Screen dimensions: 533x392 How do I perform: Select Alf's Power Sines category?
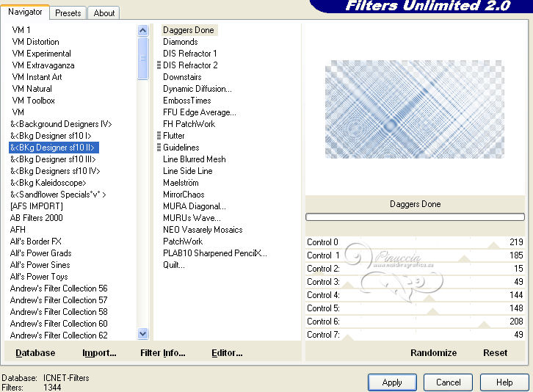coord(40,265)
